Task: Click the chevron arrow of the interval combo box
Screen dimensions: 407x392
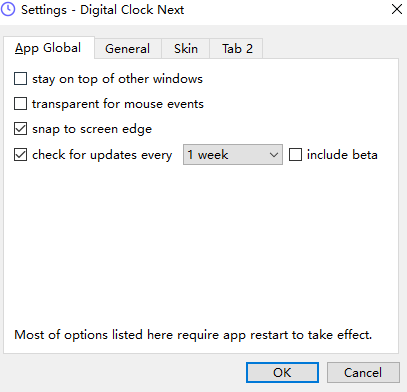Action: click(274, 155)
